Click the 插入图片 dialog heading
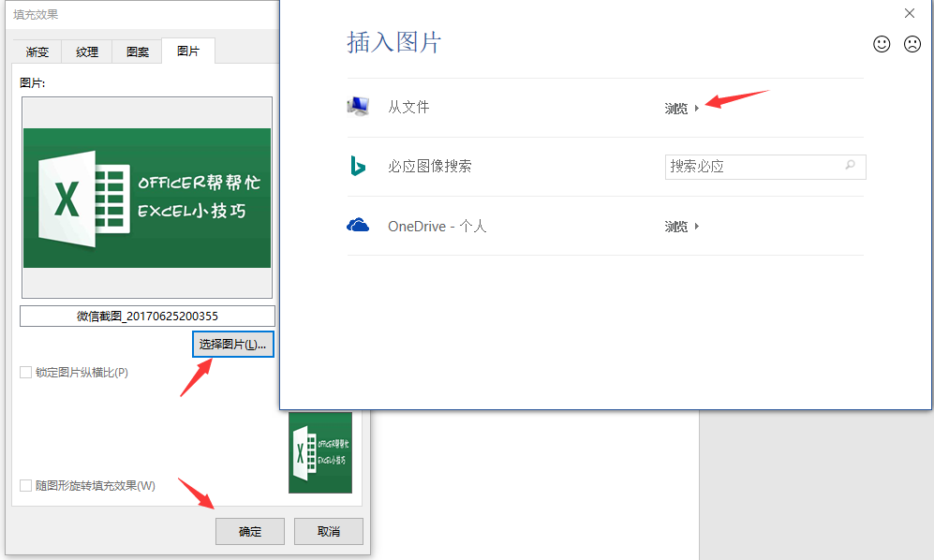This screenshot has width=934, height=560. [393, 43]
